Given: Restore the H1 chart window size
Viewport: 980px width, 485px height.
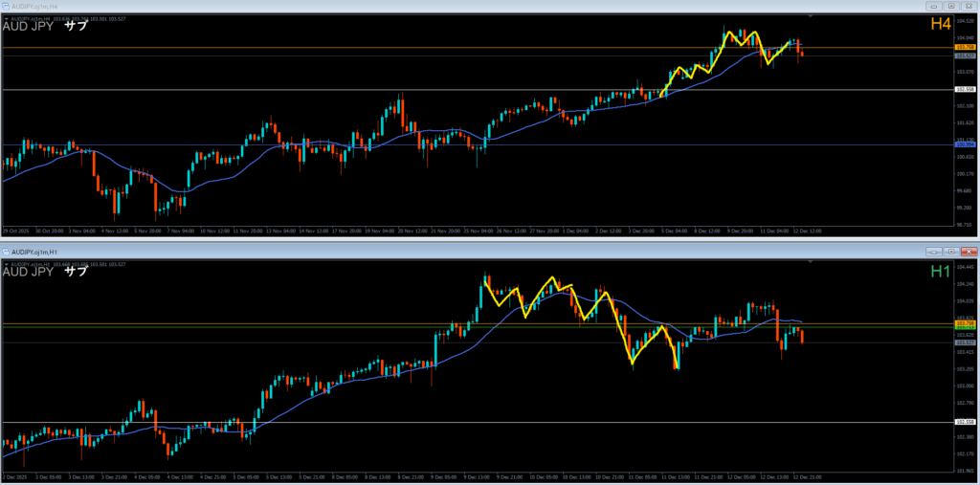Looking at the screenshot, I should 952,252.
